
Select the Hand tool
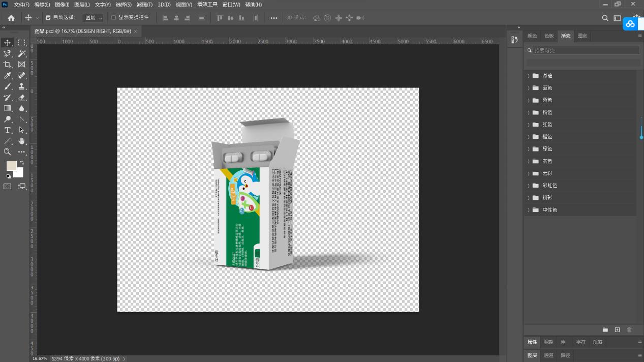point(22,141)
